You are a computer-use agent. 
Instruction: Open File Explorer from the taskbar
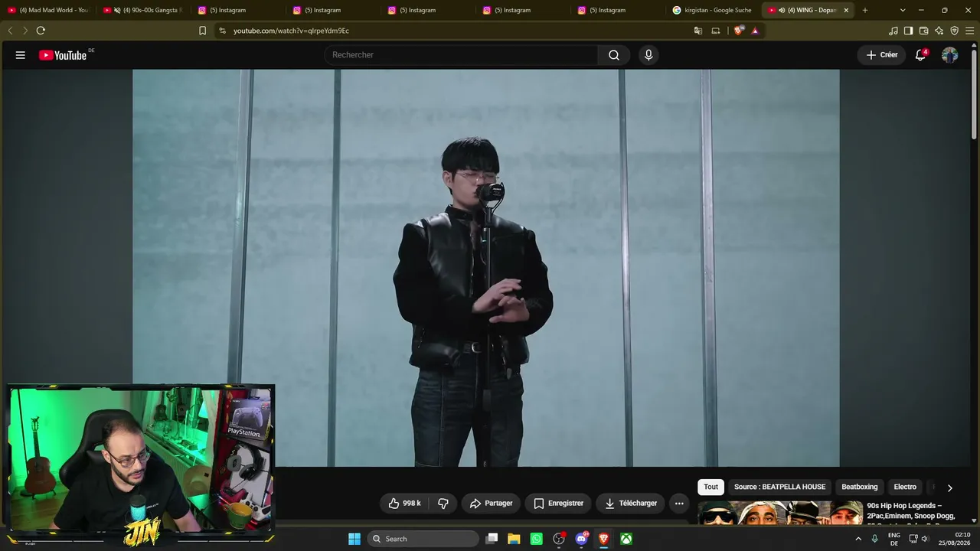click(514, 539)
